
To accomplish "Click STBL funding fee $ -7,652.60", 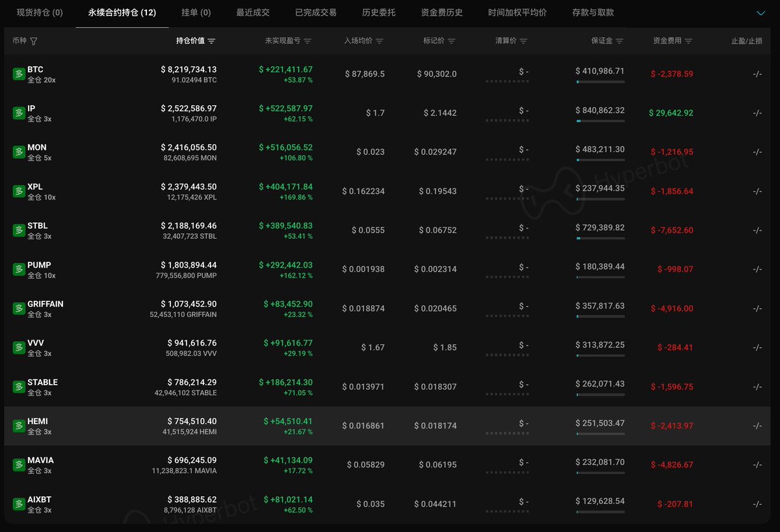I will coord(672,230).
